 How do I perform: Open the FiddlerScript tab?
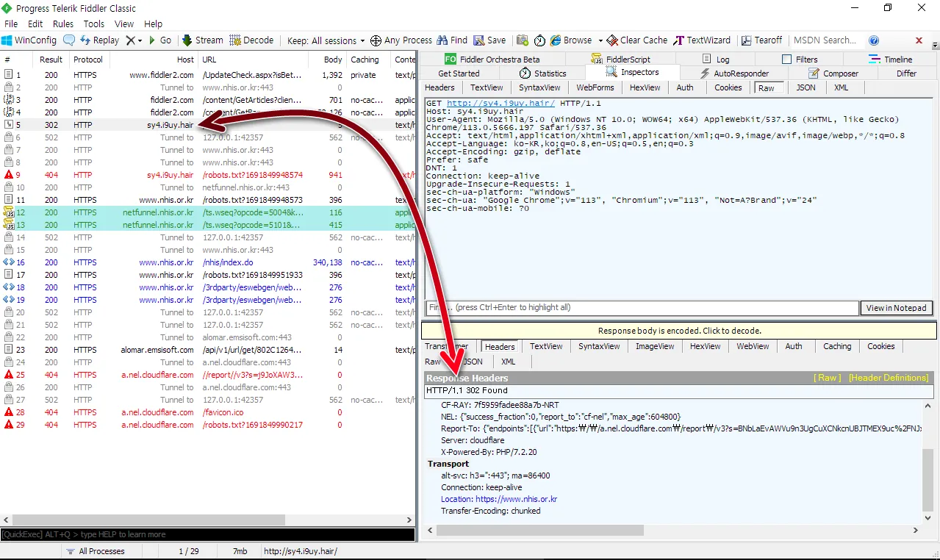pyautogui.click(x=620, y=60)
